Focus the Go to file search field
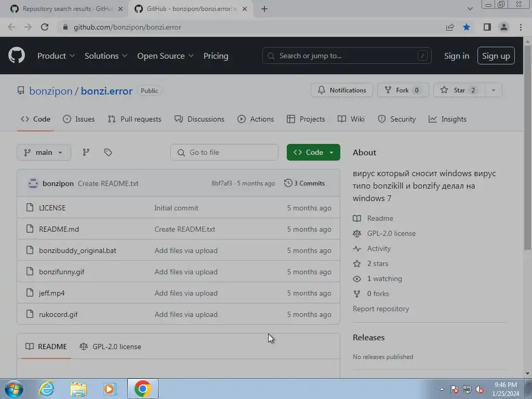Viewport: 532px width, 399px height. (x=224, y=152)
